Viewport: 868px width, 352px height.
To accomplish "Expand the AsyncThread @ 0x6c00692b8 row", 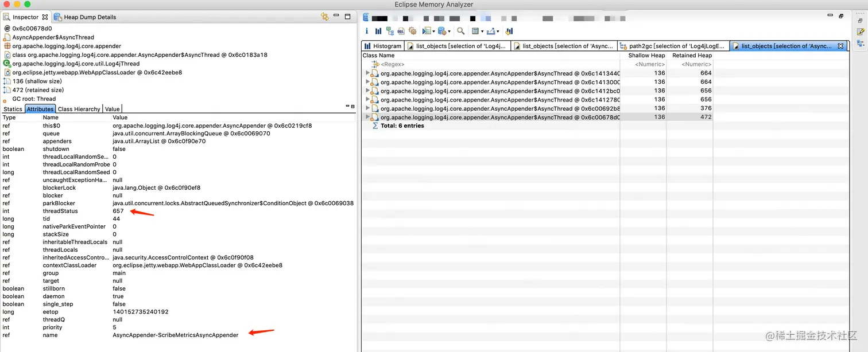I will pos(367,108).
